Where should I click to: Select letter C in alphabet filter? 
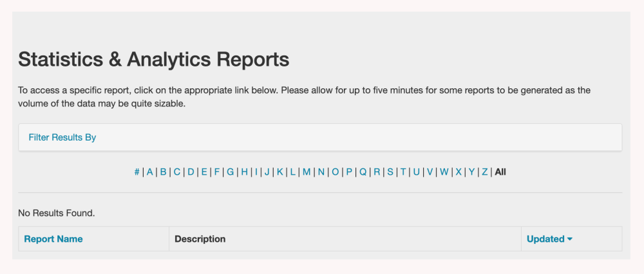pos(177,172)
